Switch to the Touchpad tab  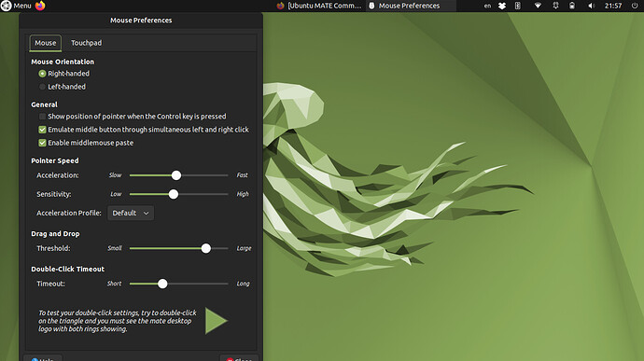click(86, 43)
